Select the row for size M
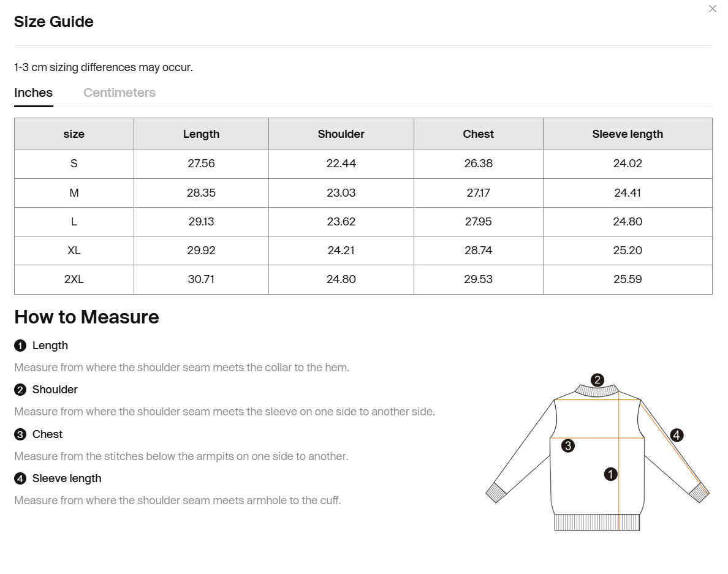Viewport: 728px width, 574px height. 74,192
